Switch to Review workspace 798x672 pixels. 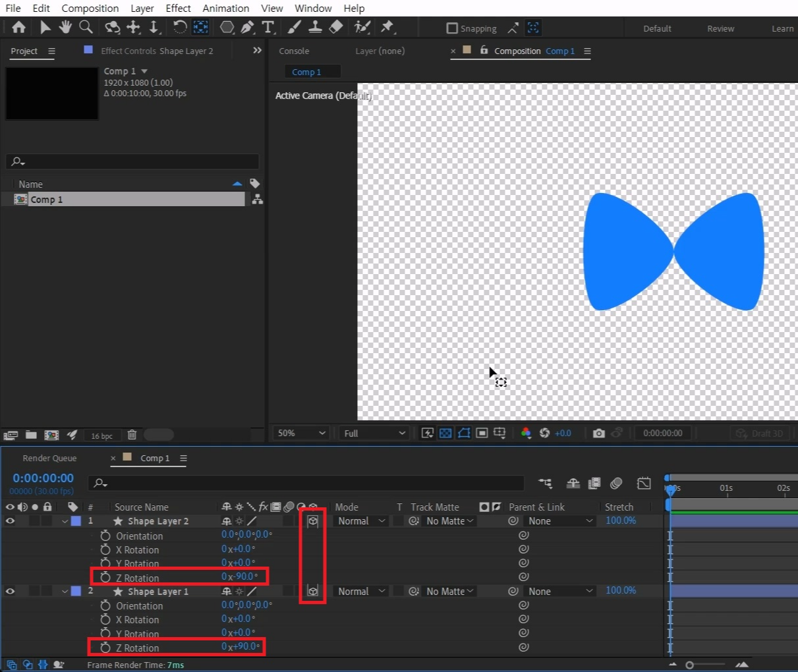coord(720,28)
